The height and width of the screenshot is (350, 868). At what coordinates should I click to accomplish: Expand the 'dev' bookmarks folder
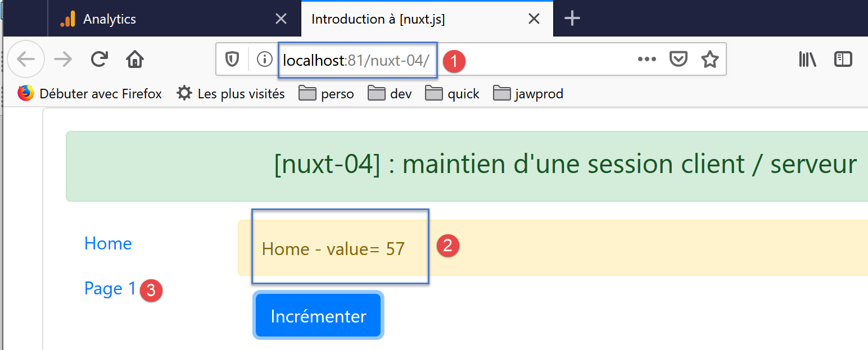[390, 94]
